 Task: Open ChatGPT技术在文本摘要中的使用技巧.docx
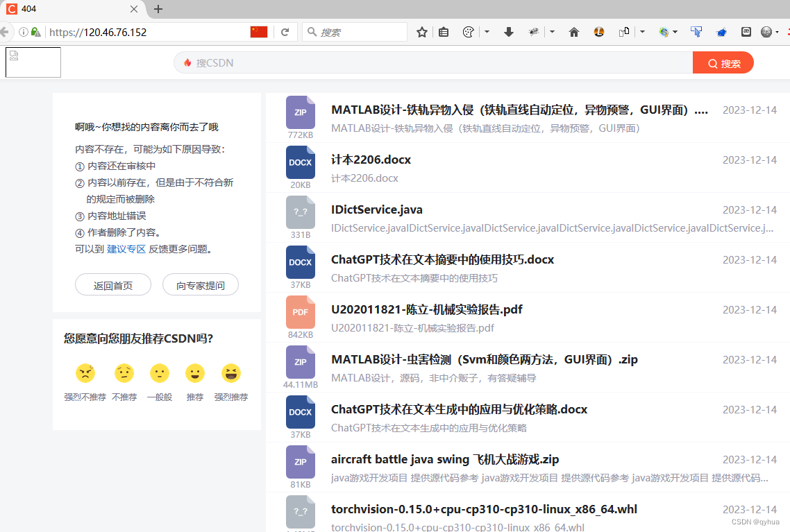(x=442, y=259)
